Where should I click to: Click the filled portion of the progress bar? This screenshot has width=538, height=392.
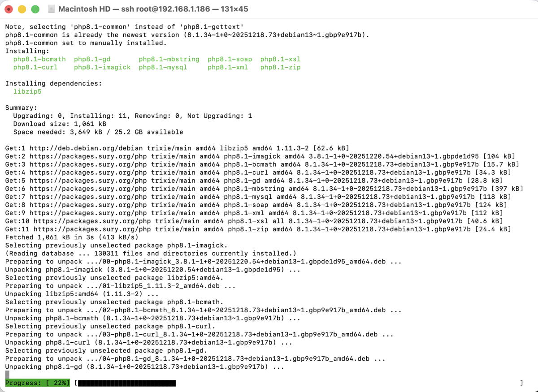[127, 383]
